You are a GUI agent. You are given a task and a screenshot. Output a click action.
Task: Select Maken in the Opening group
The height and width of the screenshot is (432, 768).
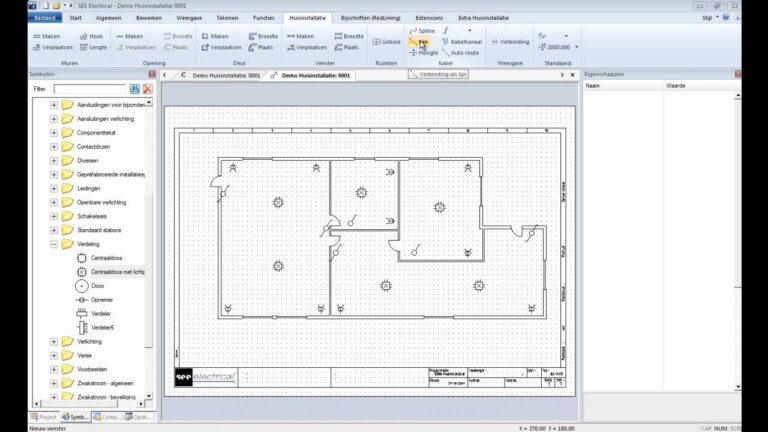(129, 36)
